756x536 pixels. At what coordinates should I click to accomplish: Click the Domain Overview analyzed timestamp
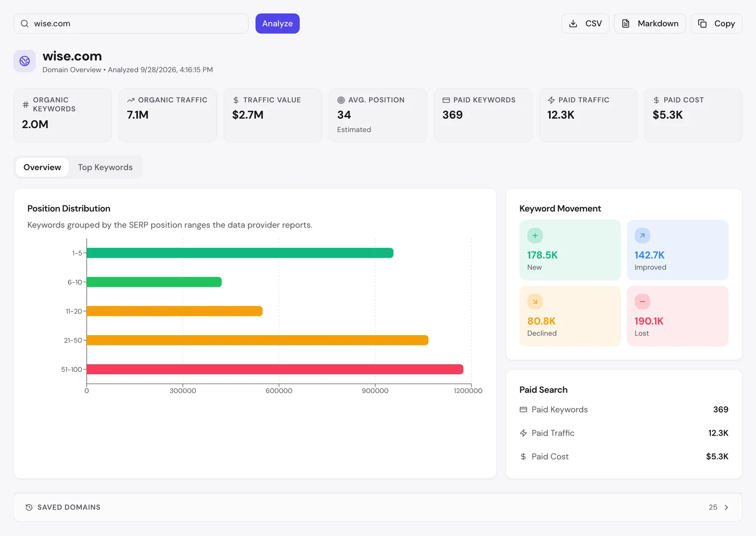(x=128, y=70)
